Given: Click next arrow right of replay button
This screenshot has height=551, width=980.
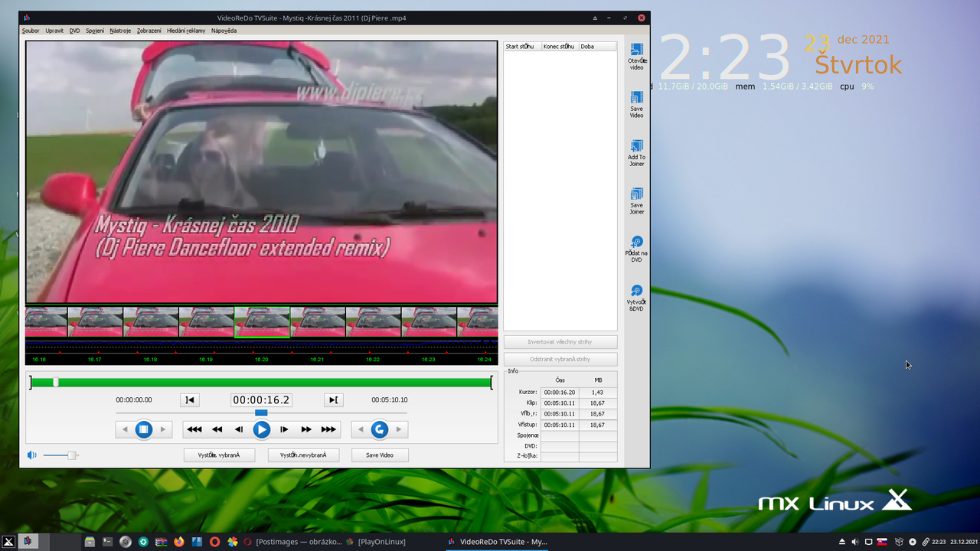Looking at the screenshot, I should click(x=398, y=429).
